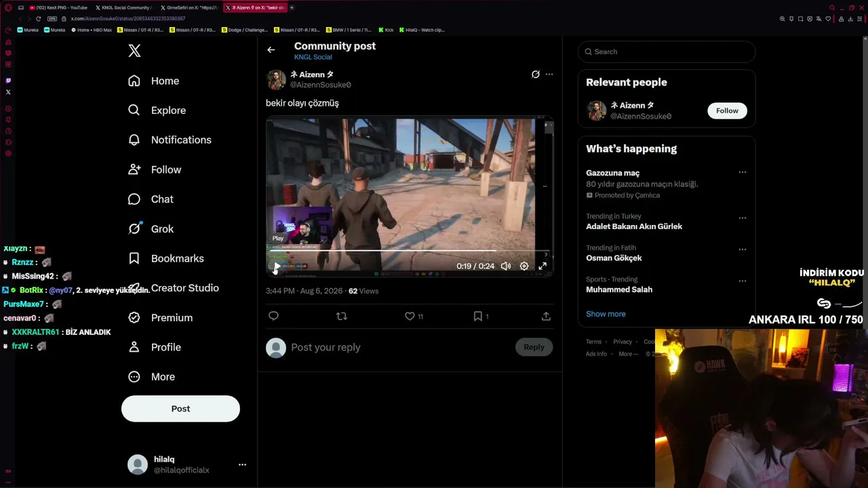Click the browser address bar URL
Viewport: 868px width, 488px height.
pos(127,18)
